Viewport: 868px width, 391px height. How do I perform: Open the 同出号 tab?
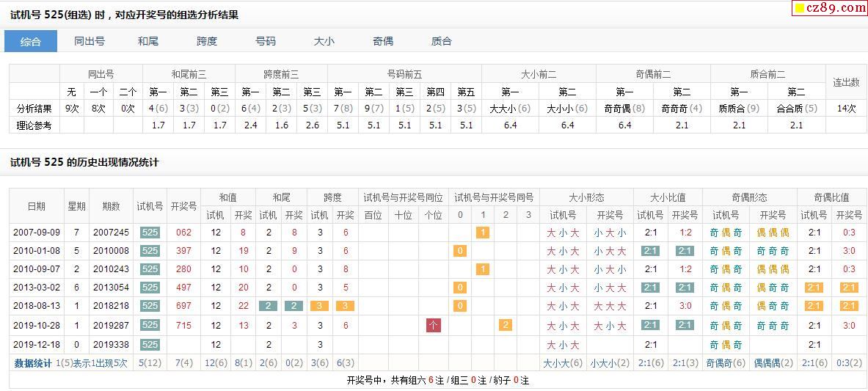[90, 41]
